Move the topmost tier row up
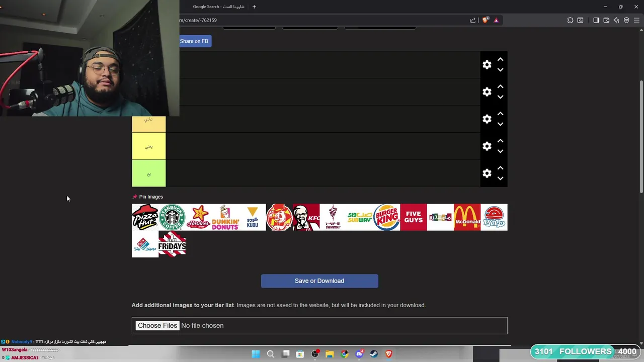The width and height of the screenshot is (644, 362). (x=500, y=59)
